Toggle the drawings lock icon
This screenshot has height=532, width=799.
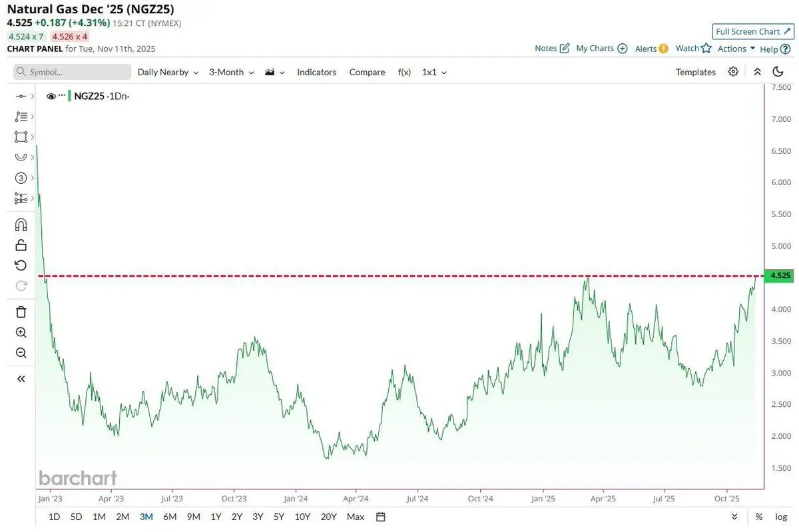[21, 245]
